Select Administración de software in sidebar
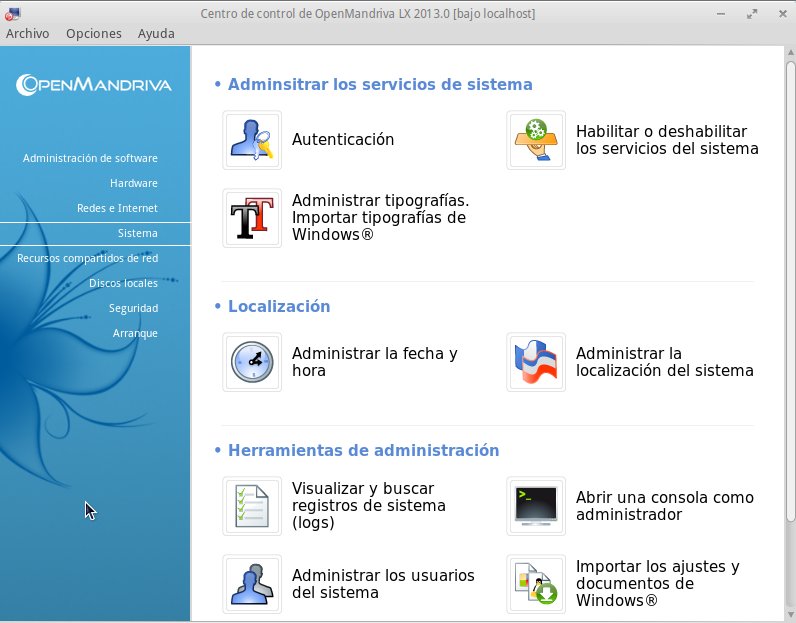Image resolution: width=796 pixels, height=623 pixels. point(90,158)
